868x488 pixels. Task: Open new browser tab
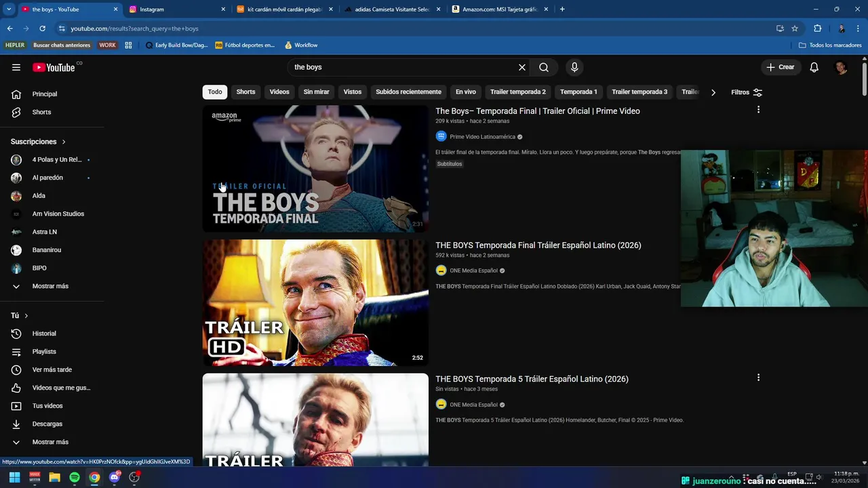coord(562,9)
